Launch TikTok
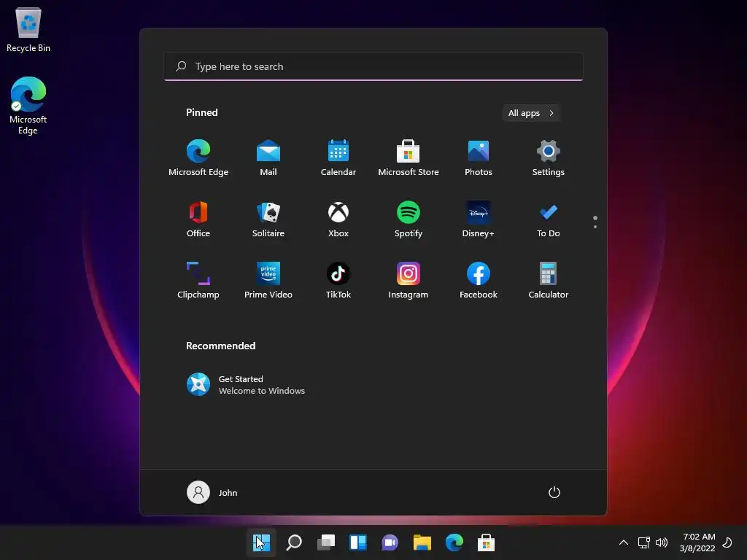 [338, 280]
